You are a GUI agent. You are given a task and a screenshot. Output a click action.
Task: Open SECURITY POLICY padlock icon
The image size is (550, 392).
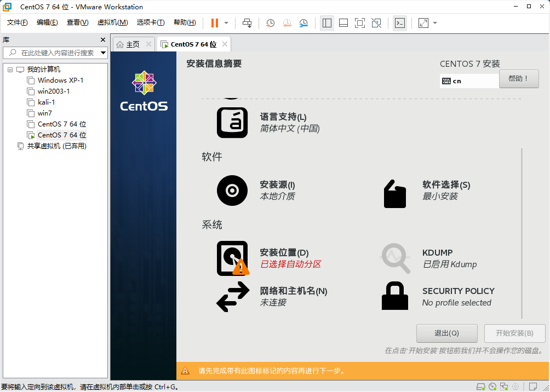tap(395, 296)
